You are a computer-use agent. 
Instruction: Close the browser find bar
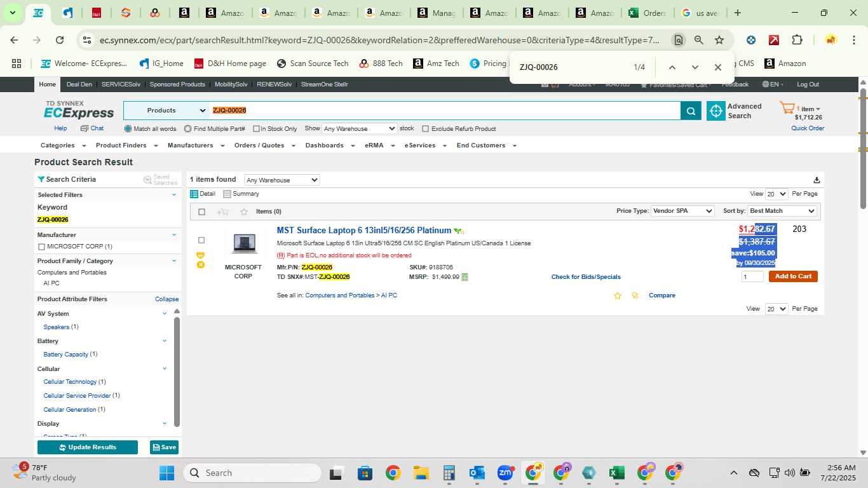tap(717, 67)
